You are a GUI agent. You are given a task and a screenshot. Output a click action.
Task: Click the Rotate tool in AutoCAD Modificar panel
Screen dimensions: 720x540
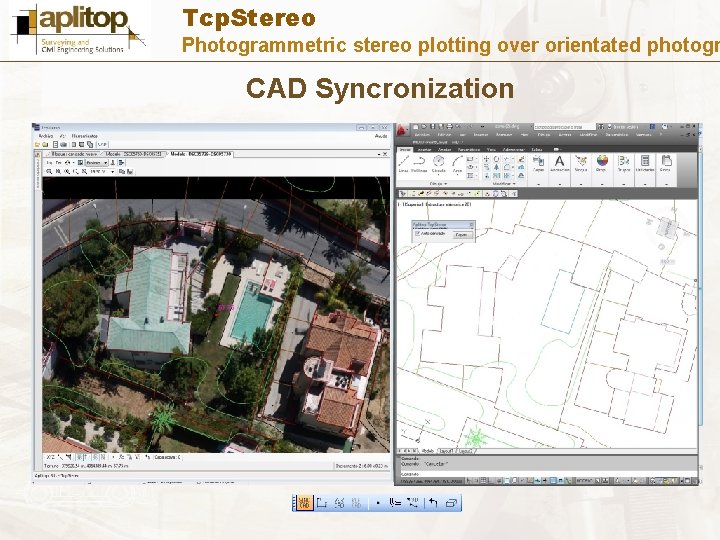click(x=496, y=159)
